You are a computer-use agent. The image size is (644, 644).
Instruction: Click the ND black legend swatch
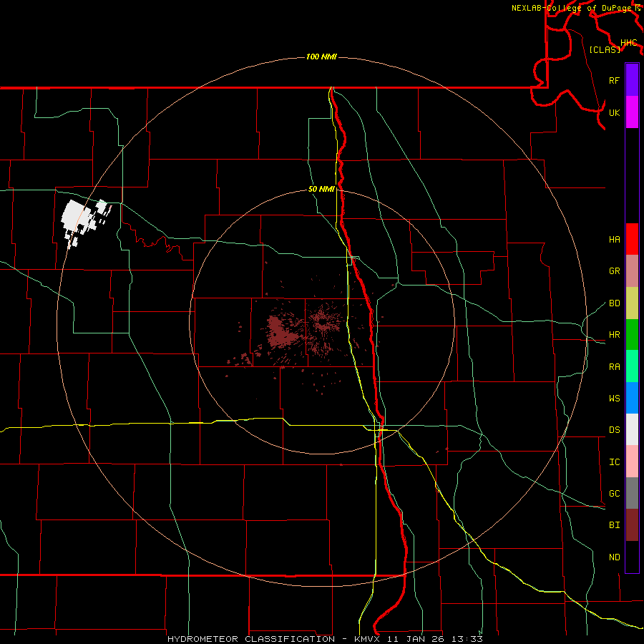[632, 557]
